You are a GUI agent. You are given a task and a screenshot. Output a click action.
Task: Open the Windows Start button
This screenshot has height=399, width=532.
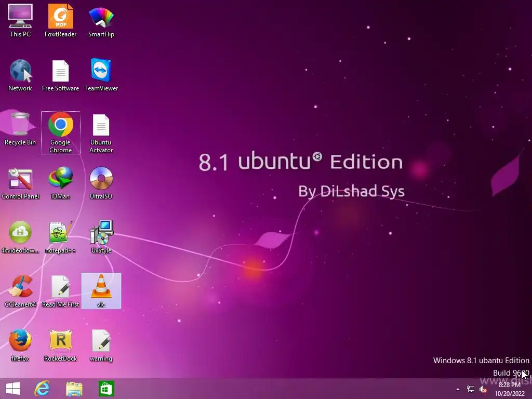click(13, 389)
